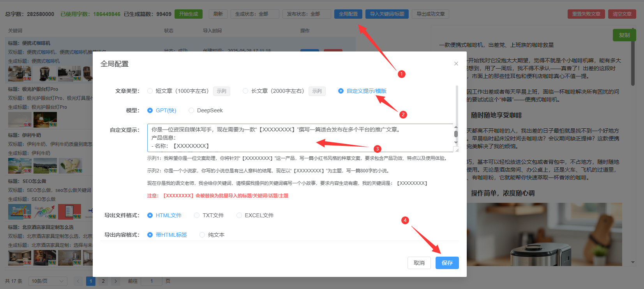The height and width of the screenshot is (289, 644).
Task: Open the third 伊利牛奶 thumbnail tagged 搜图
Action: pos(70,165)
